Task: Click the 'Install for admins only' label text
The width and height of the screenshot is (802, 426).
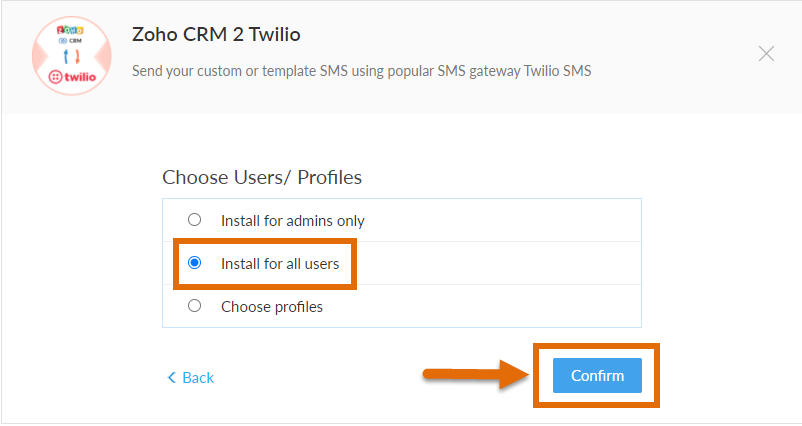Action: tap(292, 221)
